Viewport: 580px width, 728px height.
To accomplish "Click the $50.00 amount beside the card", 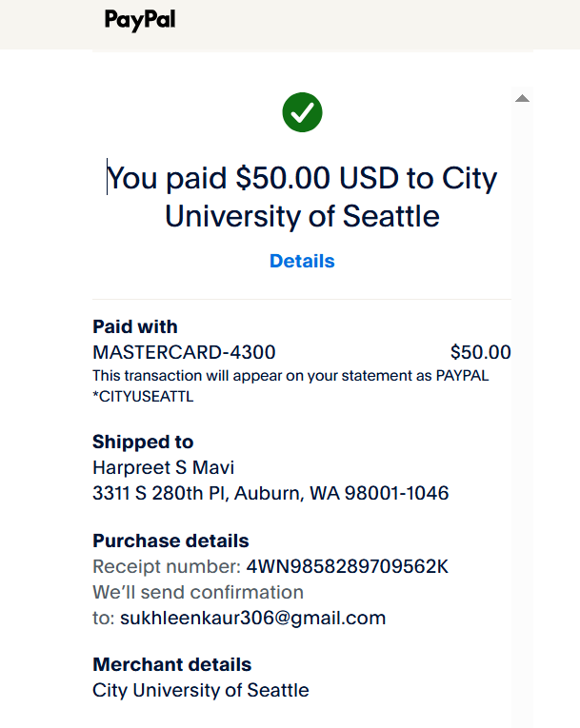I will click(x=481, y=352).
